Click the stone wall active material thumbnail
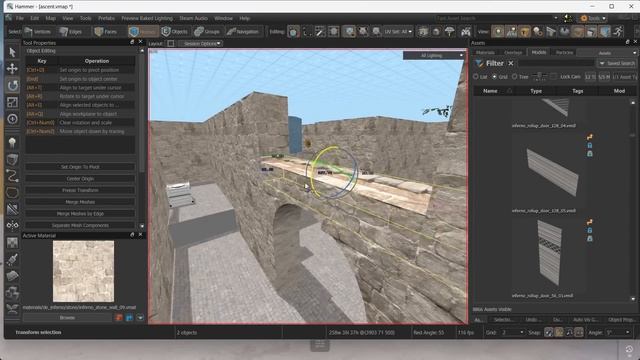 [84, 271]
